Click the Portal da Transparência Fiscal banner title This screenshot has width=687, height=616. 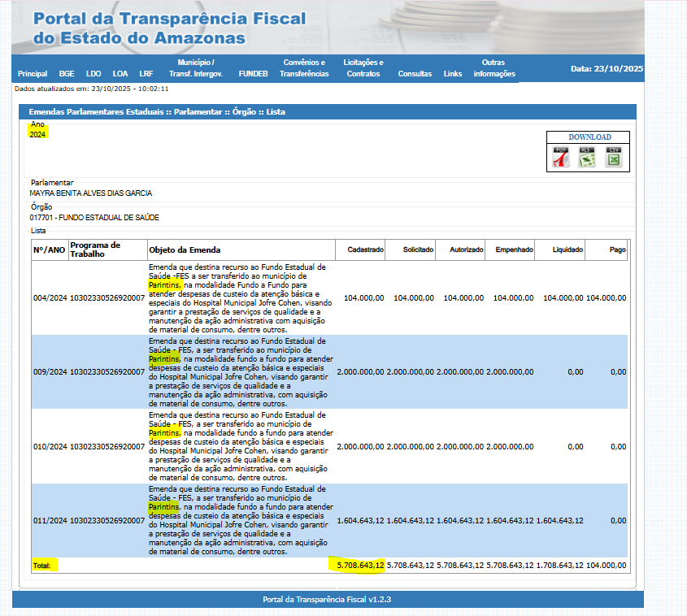tap(170, 28)
